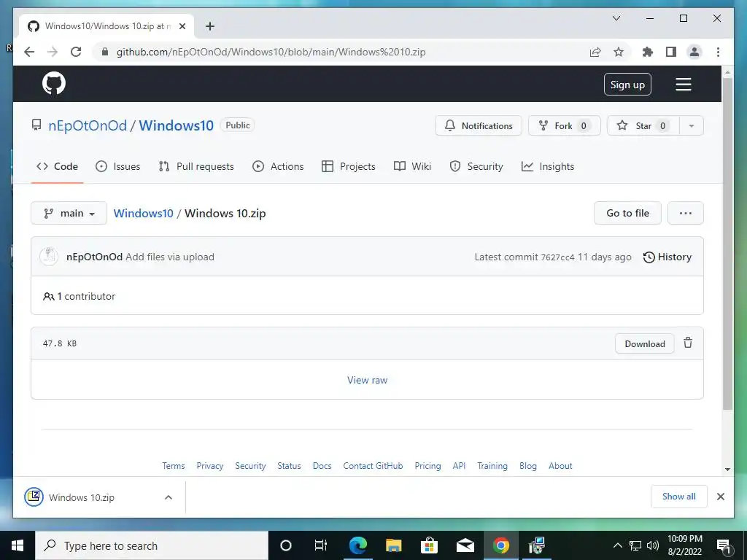Image resolution: width=747 pixels, height=560 pixels.
Task: Open a new tab with the plus icon
Action: tap(209, 26)
